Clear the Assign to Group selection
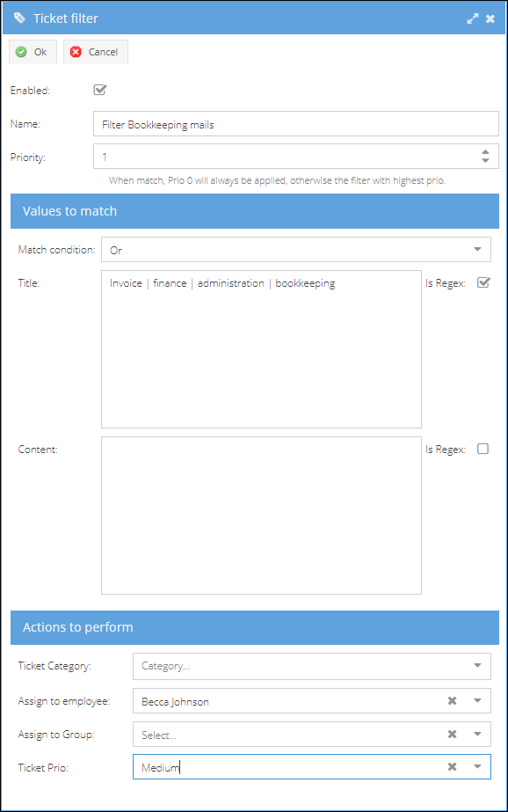Image resolution: width=508 pixels, height=812 pixels. (452, 734)
